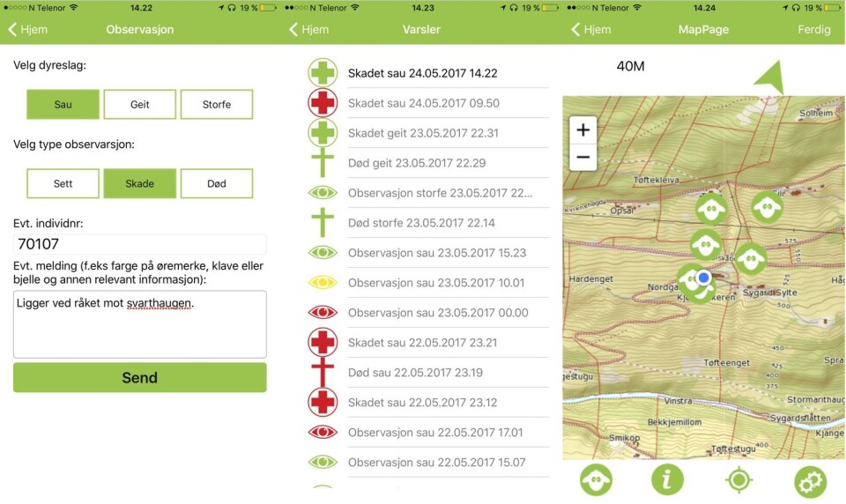Screen dimensions: 846x504
Task: Tap Ferdig in the map header
Action: (813, 29)
